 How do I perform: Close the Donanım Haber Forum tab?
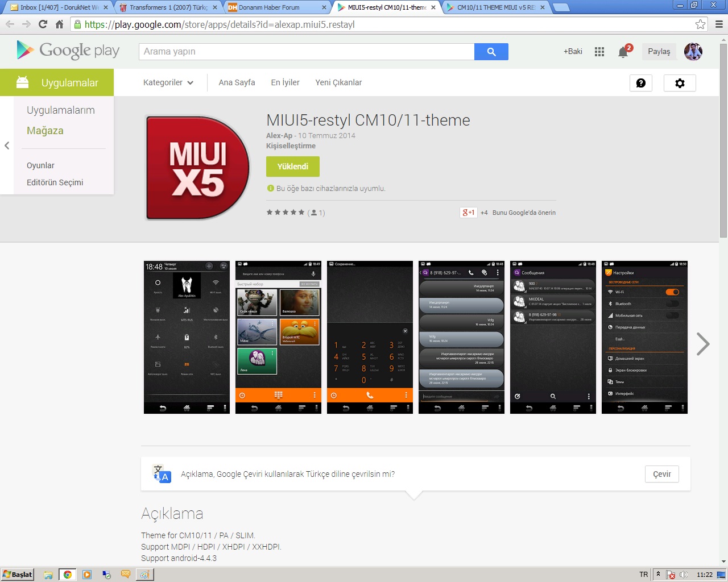pos(324,7)
